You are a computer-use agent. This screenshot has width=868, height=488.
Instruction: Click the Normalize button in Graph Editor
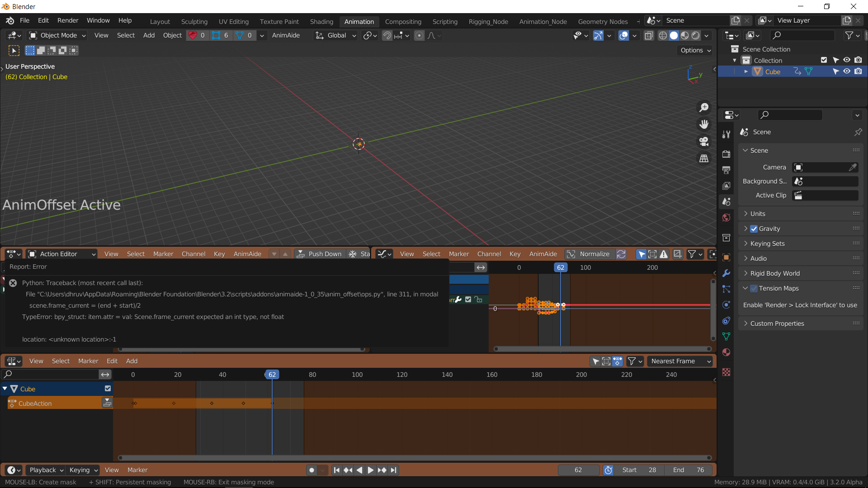point(594,254)
